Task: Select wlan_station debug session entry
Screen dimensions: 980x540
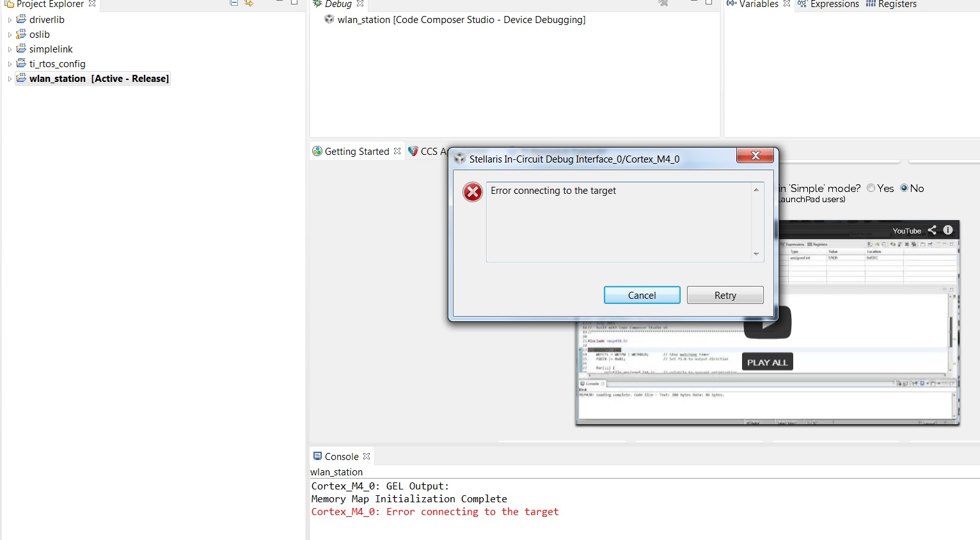Action: [x=461, y=20]
